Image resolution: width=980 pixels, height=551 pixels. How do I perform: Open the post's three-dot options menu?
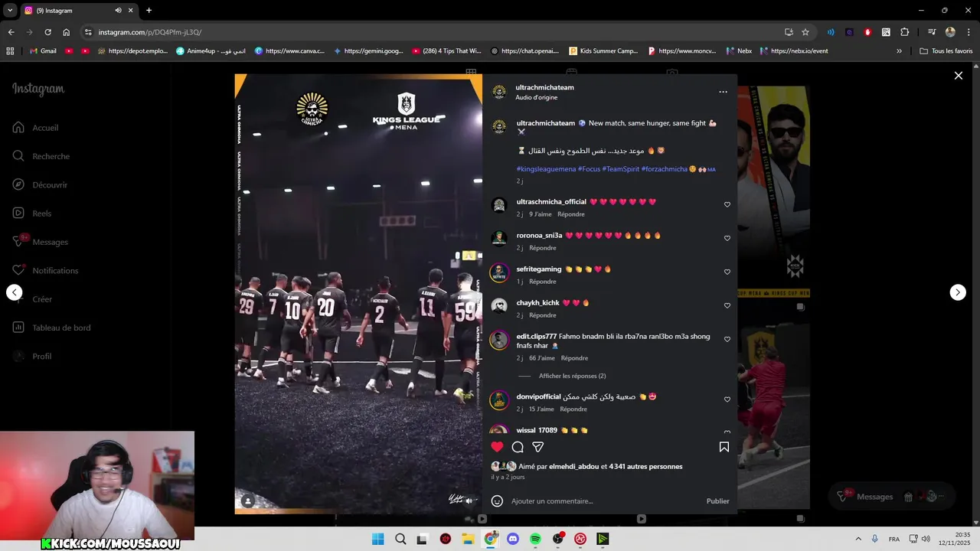point(723,92)
